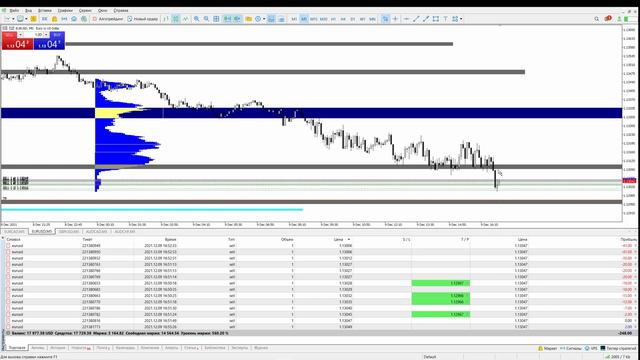
Task: Set timeframe to H1
Action: [x=333, y=19]
